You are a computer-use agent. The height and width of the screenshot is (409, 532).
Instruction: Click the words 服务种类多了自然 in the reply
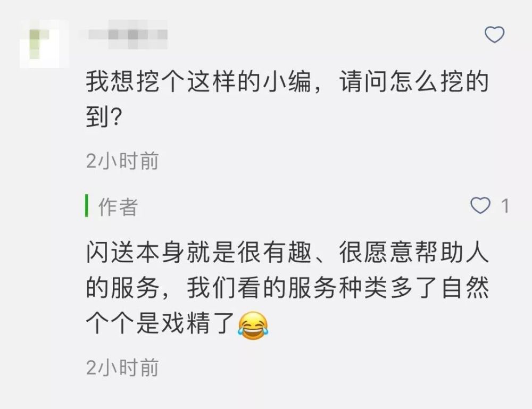388,288
